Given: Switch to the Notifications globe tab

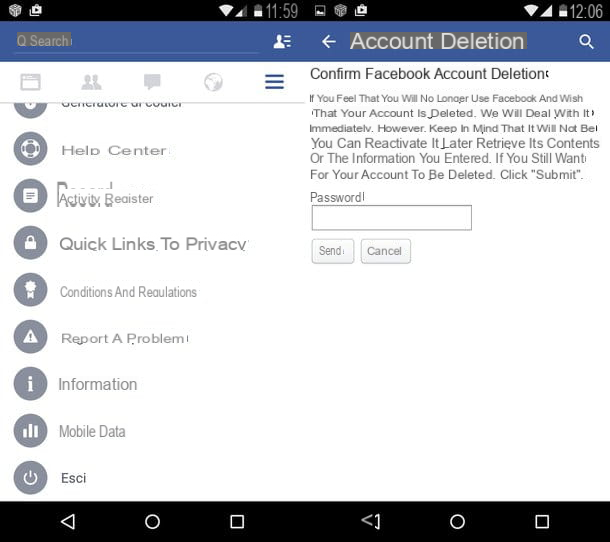Looking at the screenshot, I should (213, 82).
